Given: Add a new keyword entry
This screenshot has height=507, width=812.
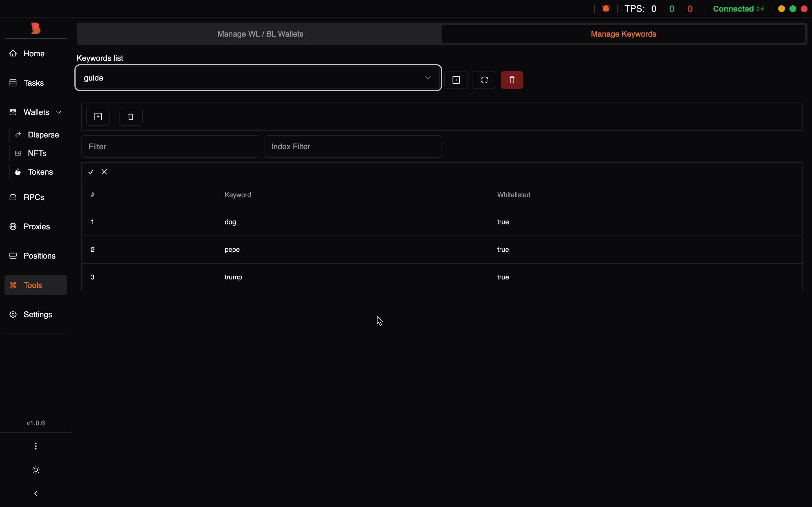Looking at the screenshot, I should [x=98, y=117].
